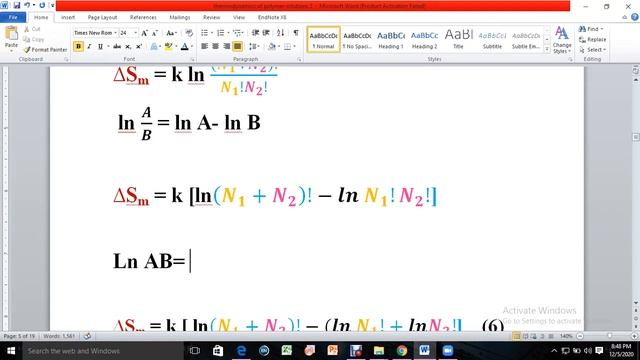Open the Change Case (Aa) dropdown

point(171,33)
